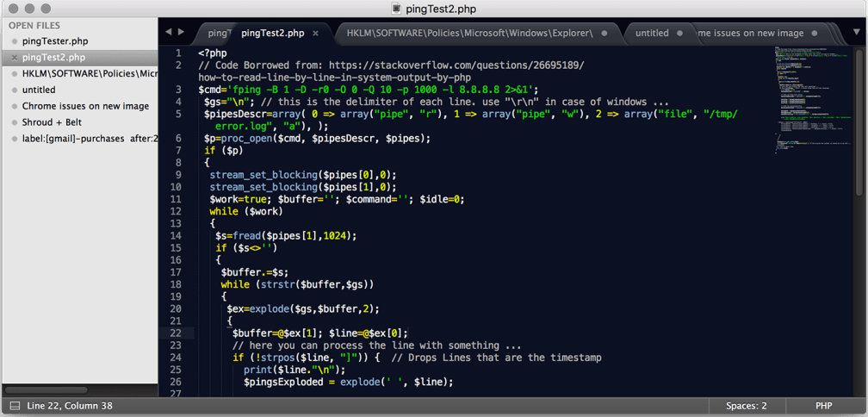Click the sidebar horizontal scrollbar
868x417 pixels.
46,390
